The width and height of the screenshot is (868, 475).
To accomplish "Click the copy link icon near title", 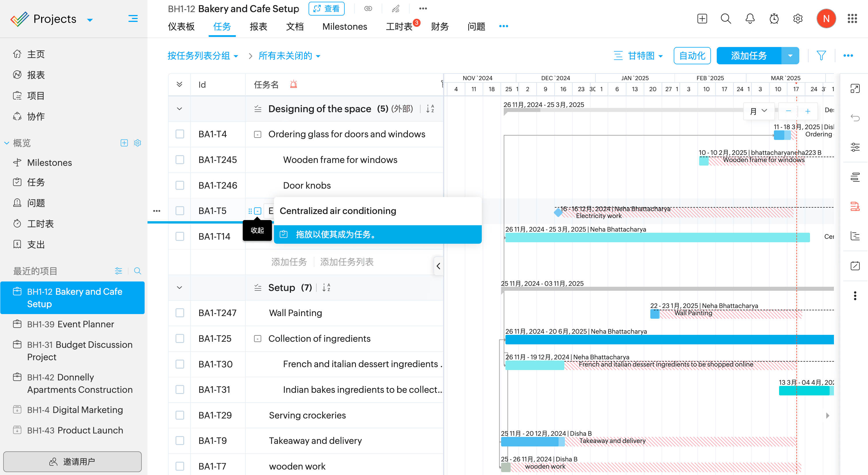I will 368,9.
